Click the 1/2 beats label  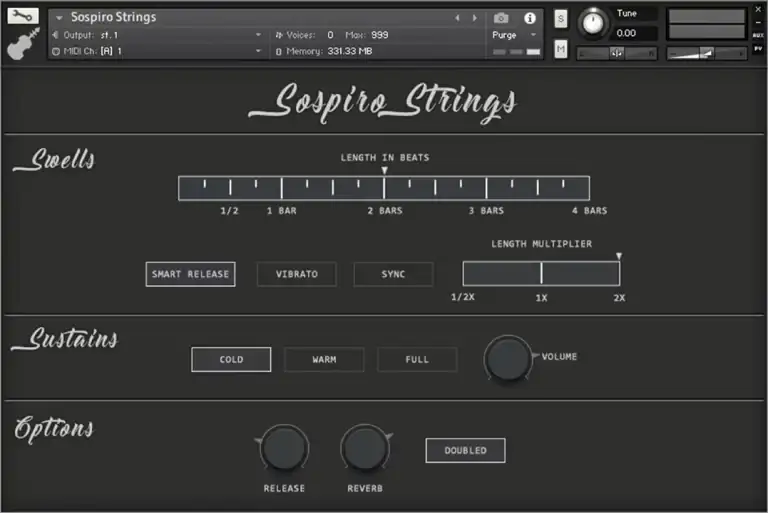coord(229,211)
